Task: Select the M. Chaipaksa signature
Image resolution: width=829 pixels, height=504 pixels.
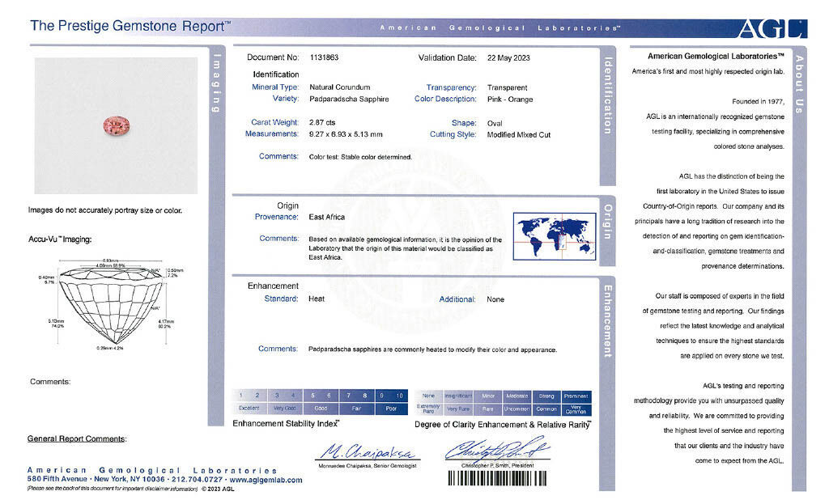Action: [368, 451]
